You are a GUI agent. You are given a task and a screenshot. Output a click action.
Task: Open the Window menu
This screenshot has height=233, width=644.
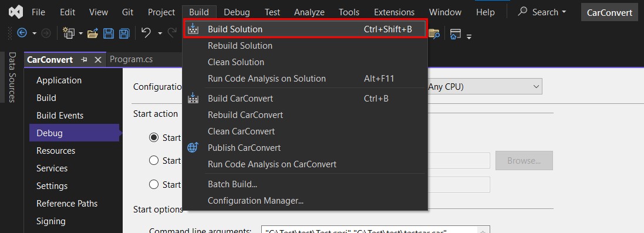[445, 12]
